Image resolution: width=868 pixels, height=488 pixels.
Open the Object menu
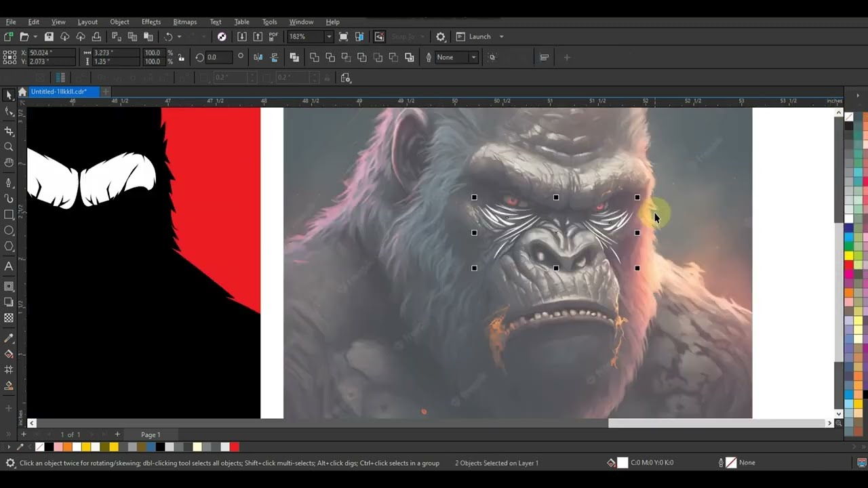pos(119,22)
